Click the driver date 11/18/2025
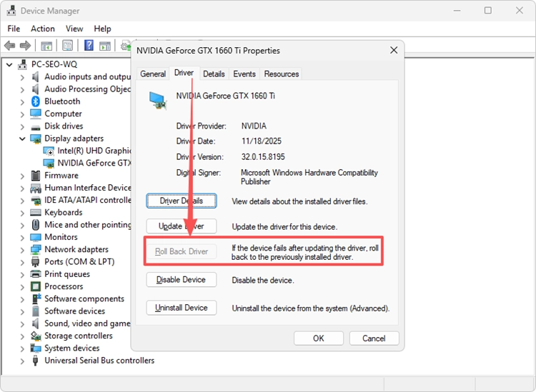Viewport: 536px width, 392px height. [x=261, y=141]
